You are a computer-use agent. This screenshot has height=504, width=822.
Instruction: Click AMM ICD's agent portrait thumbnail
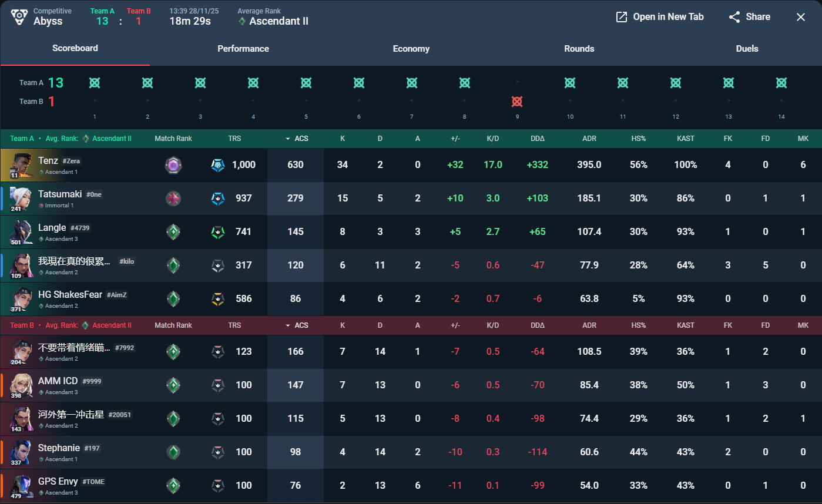pyautogui.click(x=21, y=385)
